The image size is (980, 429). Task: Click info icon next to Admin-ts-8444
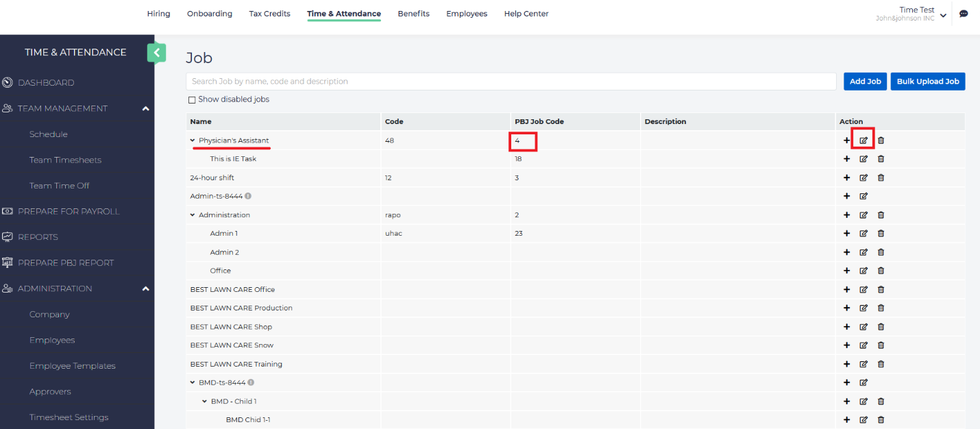(x=248, y=196)
